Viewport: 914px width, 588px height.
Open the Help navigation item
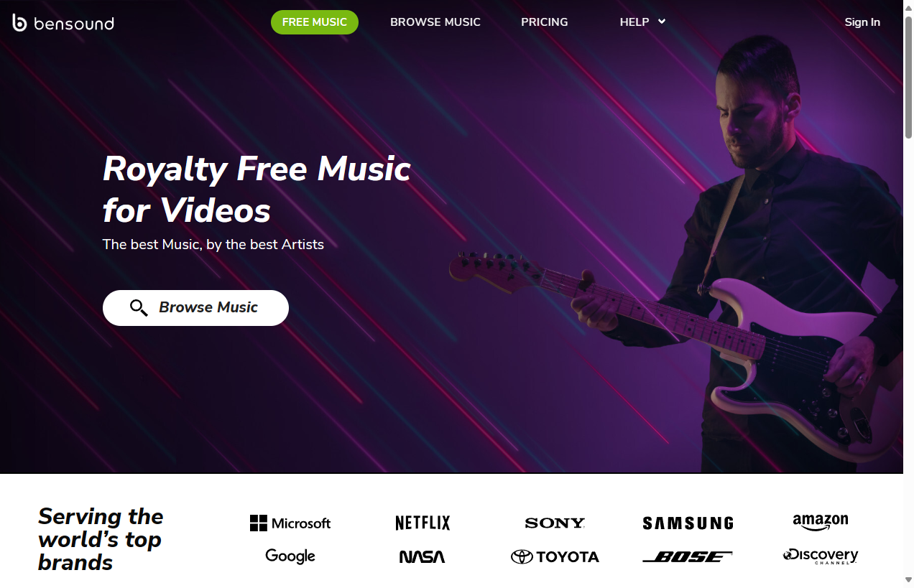tap(634, 22)
